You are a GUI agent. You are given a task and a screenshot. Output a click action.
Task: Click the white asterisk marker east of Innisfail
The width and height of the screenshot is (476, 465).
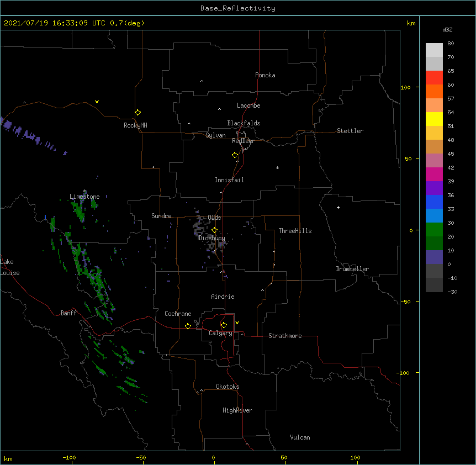[277, 167]
